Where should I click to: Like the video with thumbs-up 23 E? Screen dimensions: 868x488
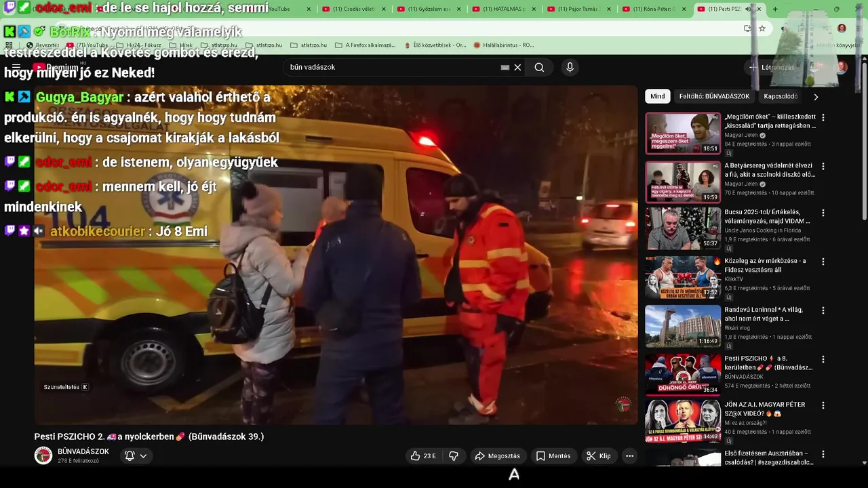pyautogui.click(x=423, y=455)
